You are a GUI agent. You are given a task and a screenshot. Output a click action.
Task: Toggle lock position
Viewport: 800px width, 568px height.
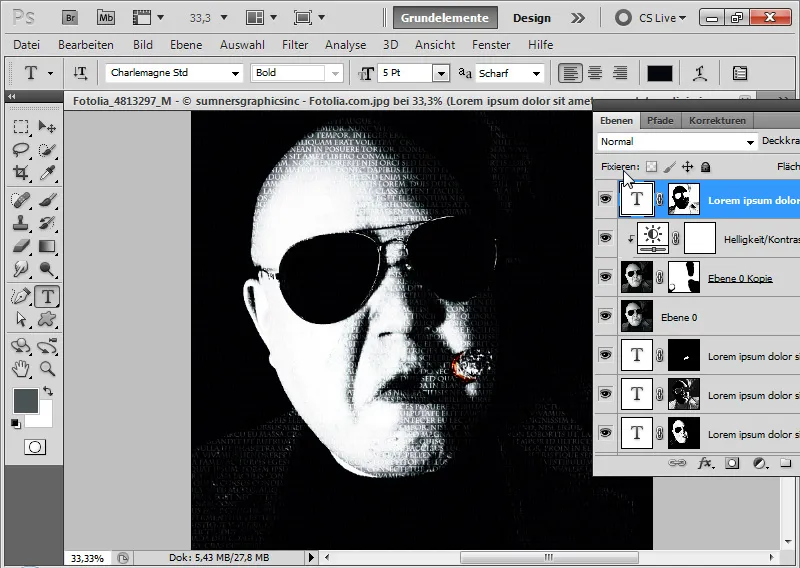click(x=687, y=166)
